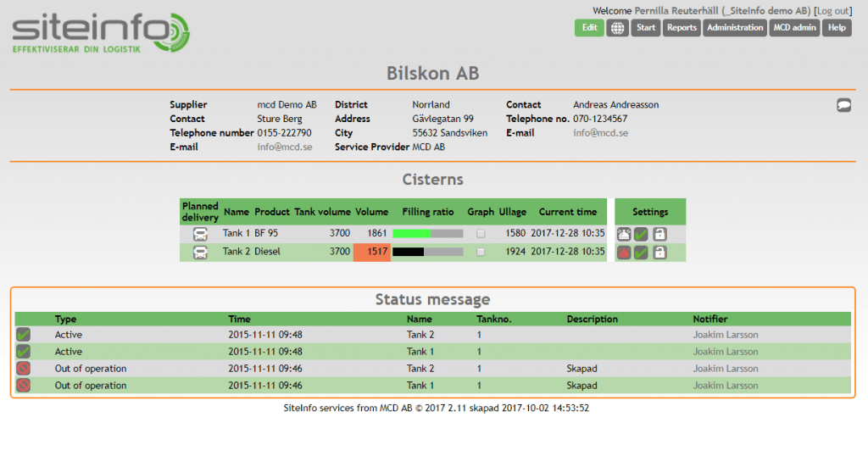
Task: Click the Tank 1 name in Cisterns table
Action: click(x=236, y=233)
